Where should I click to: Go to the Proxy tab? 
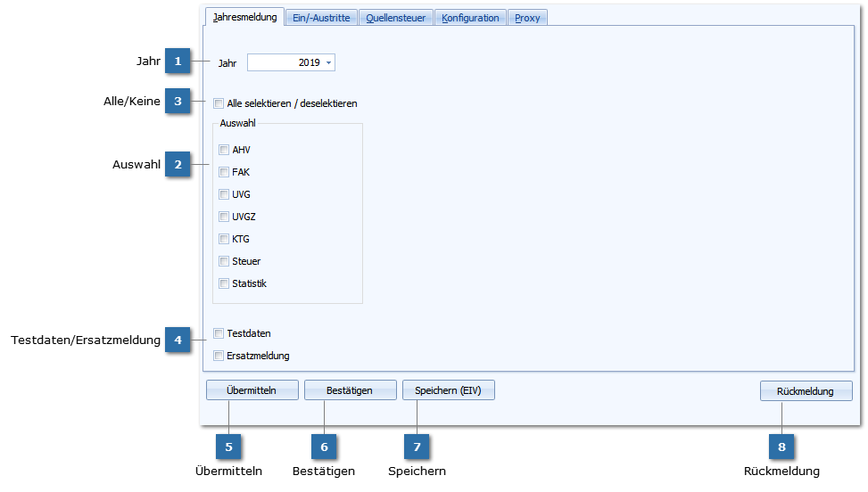coord(527,18)
